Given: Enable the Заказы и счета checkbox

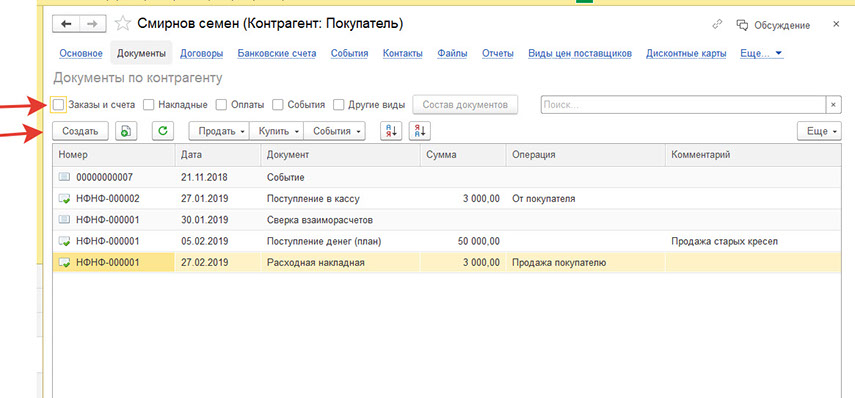Looking at the screenshot, I should 58,104.
